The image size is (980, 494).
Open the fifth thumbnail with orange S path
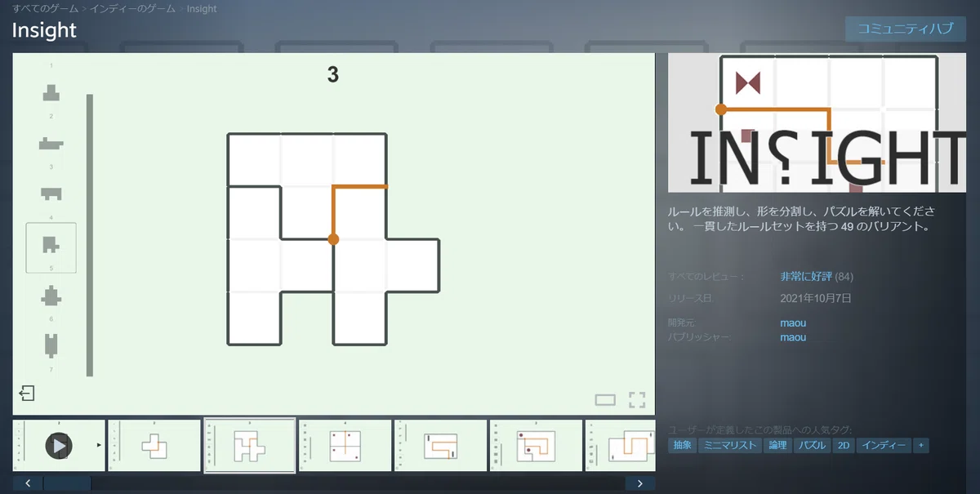(x=441, y=445)
